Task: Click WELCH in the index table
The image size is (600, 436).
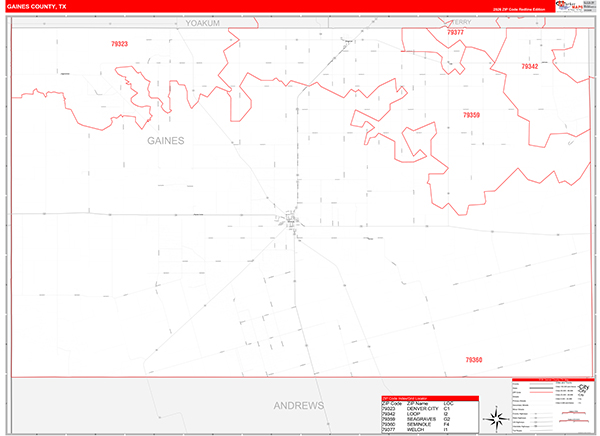Action: click(416, 430)
